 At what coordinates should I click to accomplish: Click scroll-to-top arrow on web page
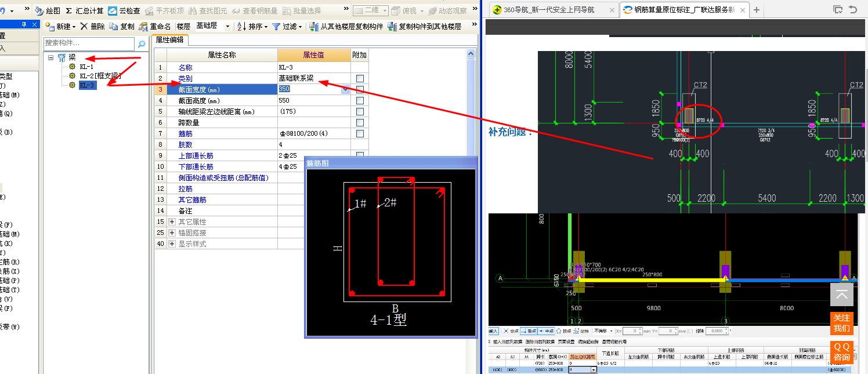(x=842, y=295)
